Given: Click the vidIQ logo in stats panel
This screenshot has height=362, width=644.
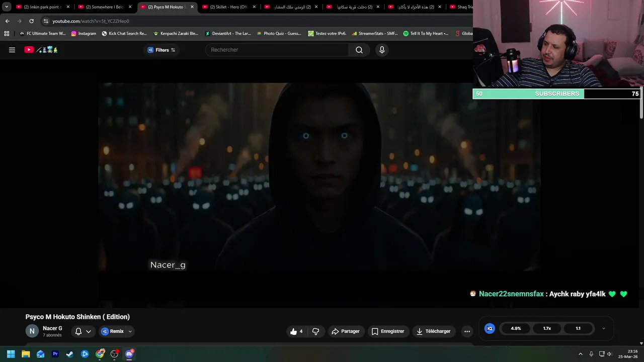Looking at the screenshot, I should pos(490,328).
